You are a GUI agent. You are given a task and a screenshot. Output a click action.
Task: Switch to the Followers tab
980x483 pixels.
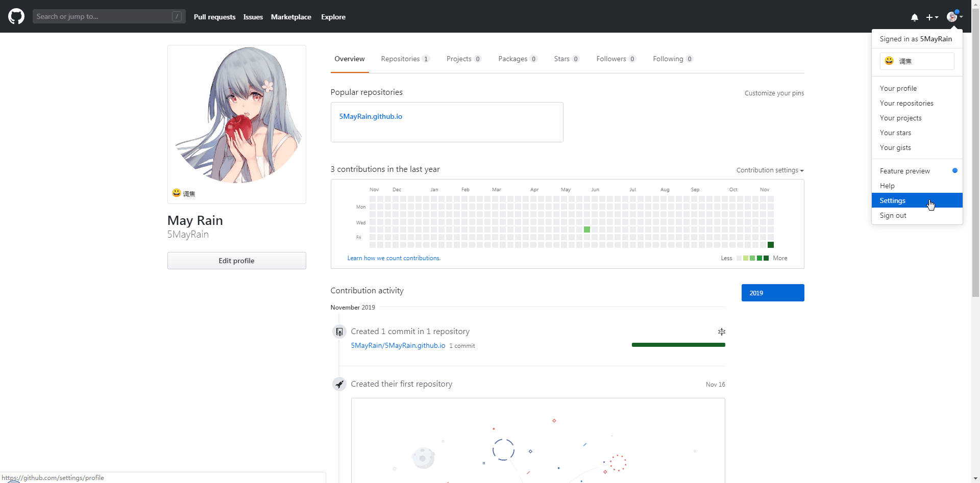tap(616, 59)
